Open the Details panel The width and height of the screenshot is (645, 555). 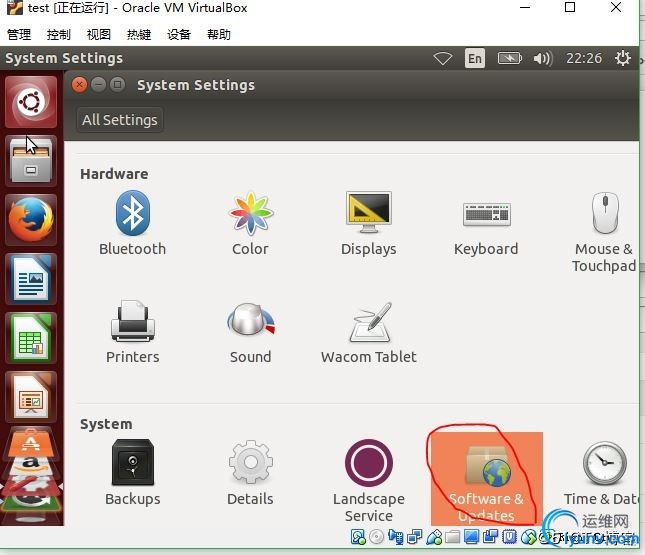250,473
